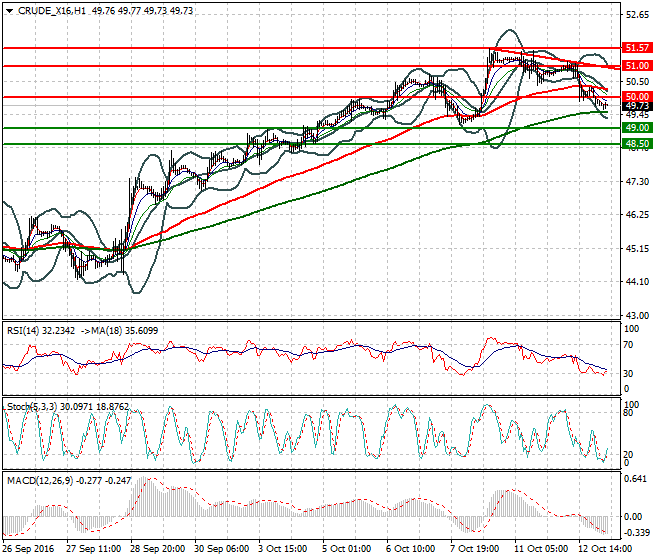660x560 pixels.
Task: Select the current price 49.73 label
Action: [637, 106]
